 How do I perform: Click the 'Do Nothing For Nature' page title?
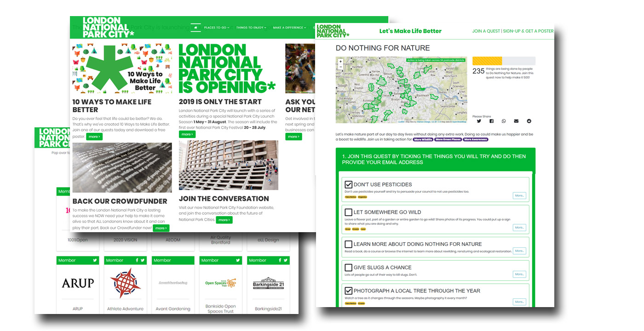pos(383,48)
